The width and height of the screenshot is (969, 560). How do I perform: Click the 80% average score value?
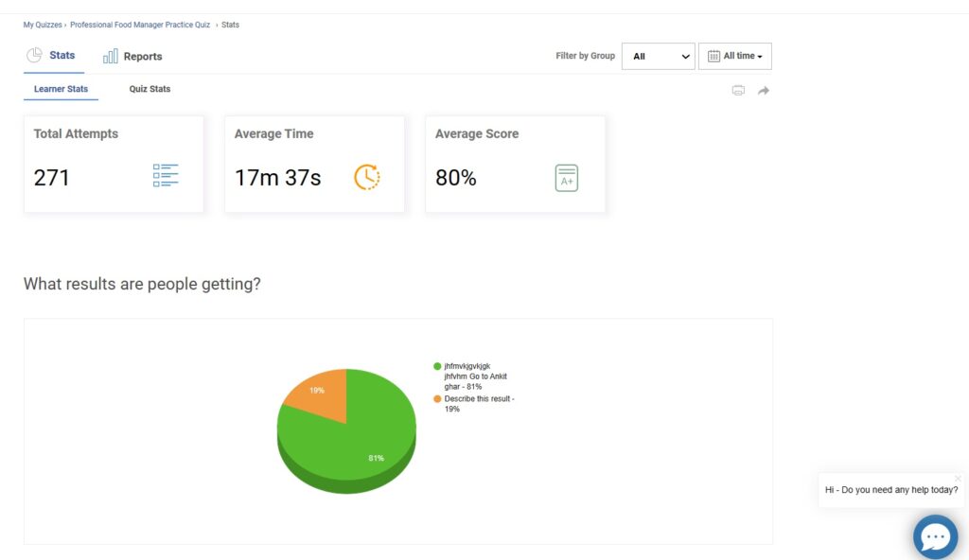(455, 178)
